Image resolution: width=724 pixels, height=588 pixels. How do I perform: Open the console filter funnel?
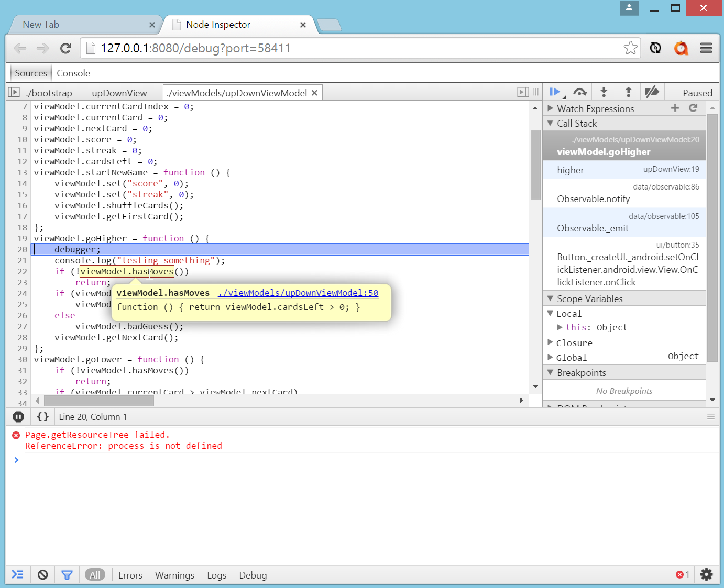[x=67, y=575]
